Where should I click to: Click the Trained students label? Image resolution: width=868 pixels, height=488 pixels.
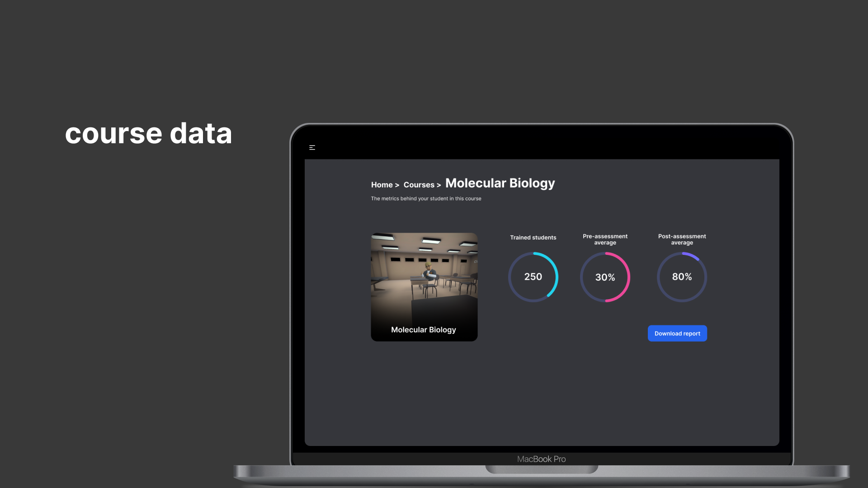pyautogui.click(x=533, y=238)
